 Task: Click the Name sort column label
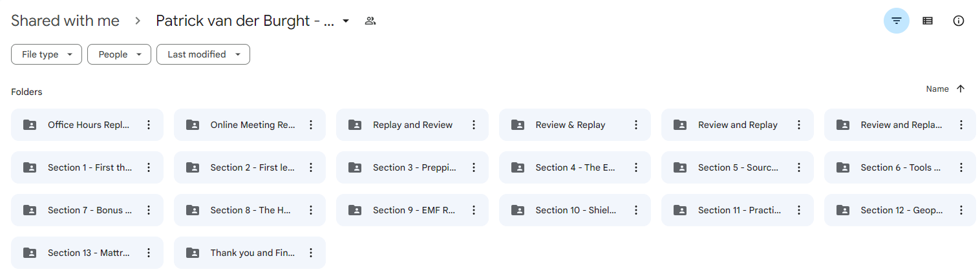pos(937,89)
